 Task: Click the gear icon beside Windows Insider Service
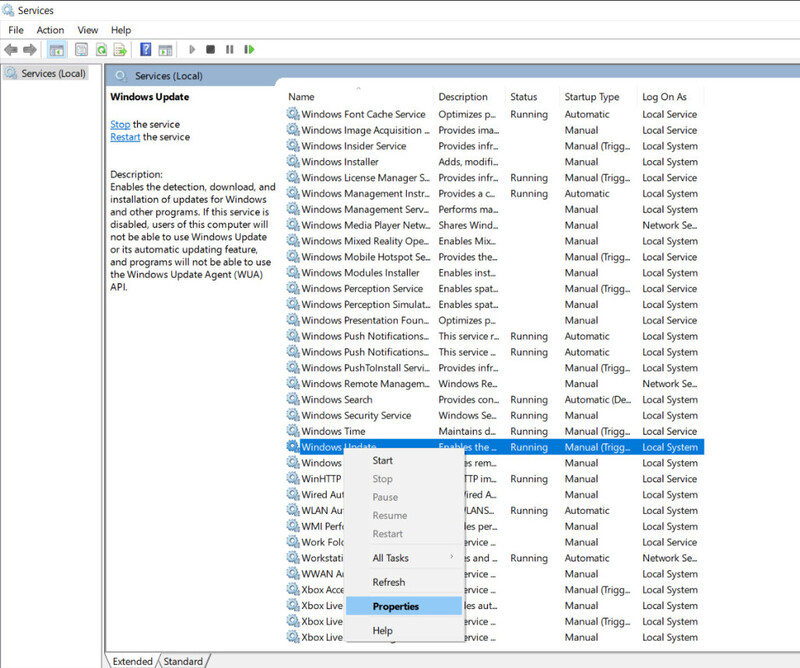tap(292, 145)
